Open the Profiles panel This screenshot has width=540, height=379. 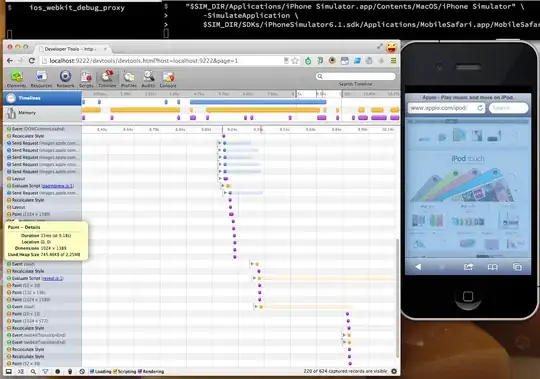[129, 79]
